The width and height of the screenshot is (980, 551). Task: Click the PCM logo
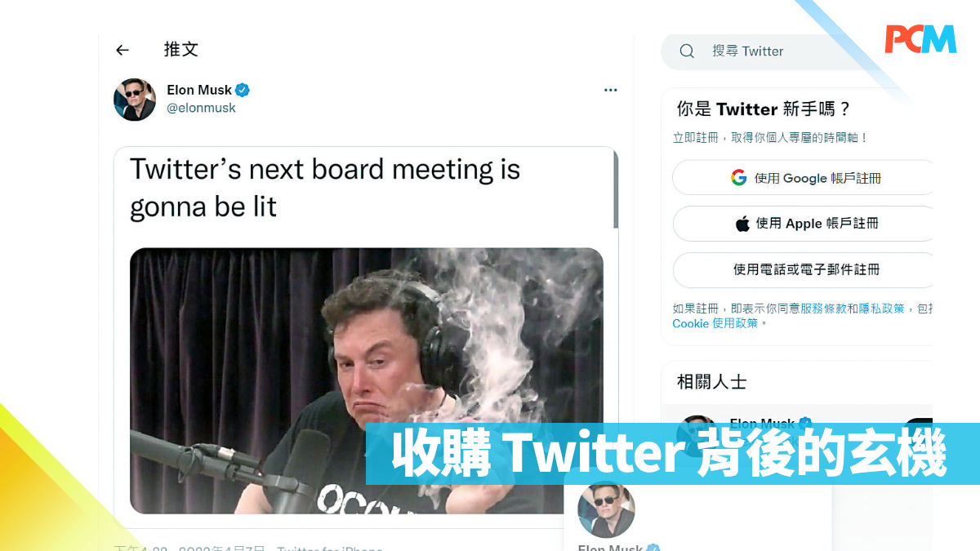(920, 38)
